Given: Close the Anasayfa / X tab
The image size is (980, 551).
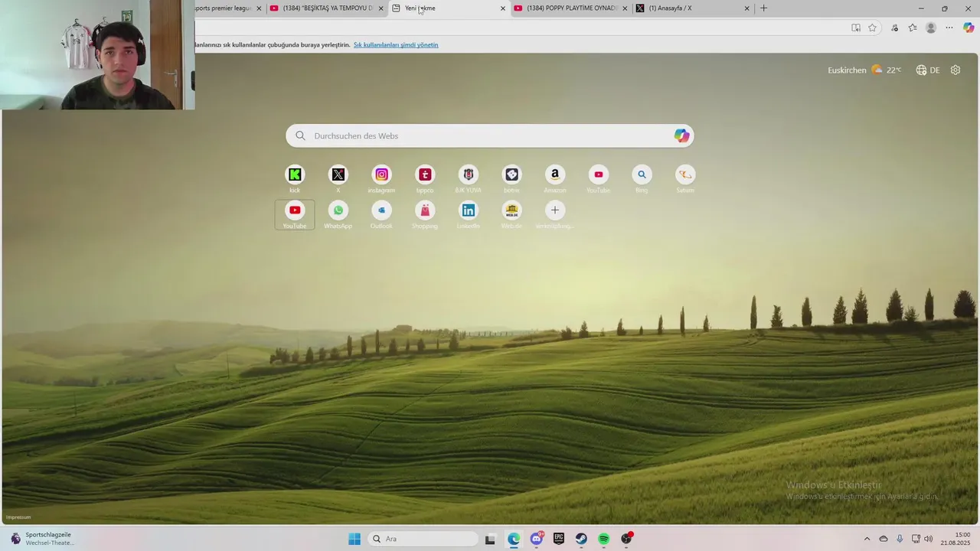Looking at the screenshot, I should point(747,8).
